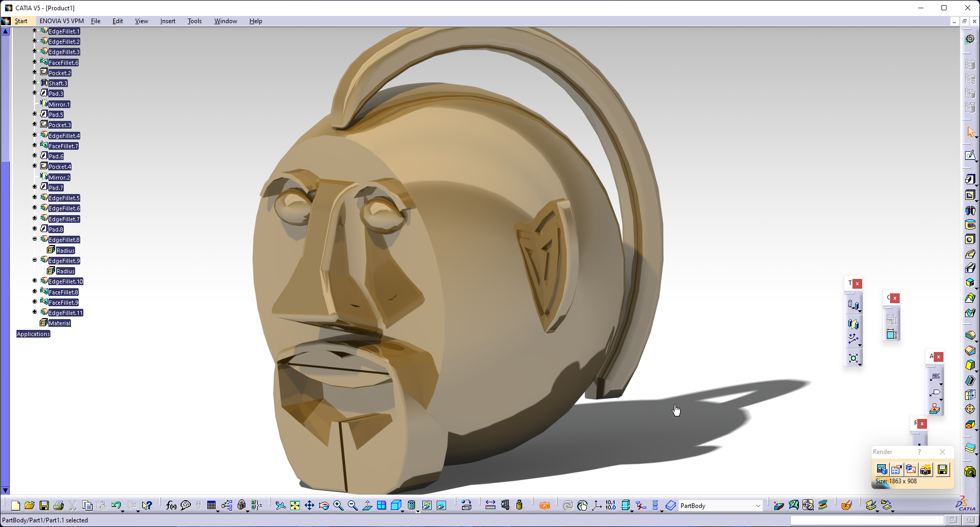Screen dimensions: 980x527
Task: Save the document with toolbar floppy icon
Action: point(44,505)
